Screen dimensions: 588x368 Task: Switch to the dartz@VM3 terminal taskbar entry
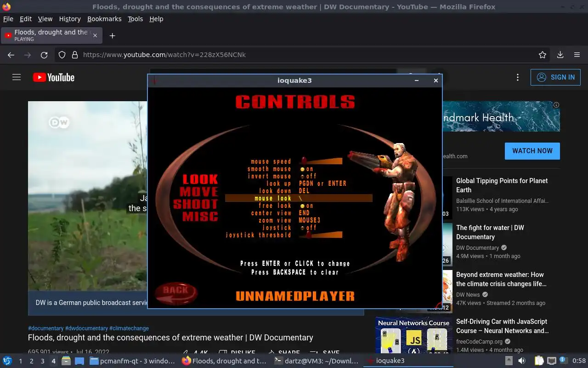pyautogui.click(x=317, y=361)
